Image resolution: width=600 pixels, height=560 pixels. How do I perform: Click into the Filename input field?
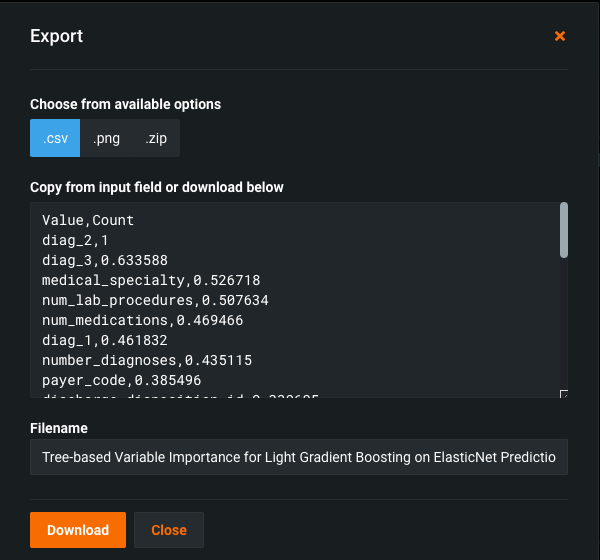tap(299, 456)
